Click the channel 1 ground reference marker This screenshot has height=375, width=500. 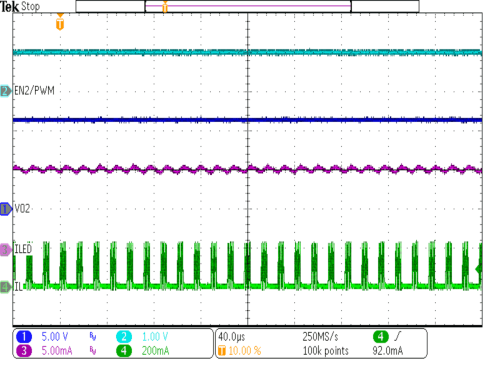[6, 209]
